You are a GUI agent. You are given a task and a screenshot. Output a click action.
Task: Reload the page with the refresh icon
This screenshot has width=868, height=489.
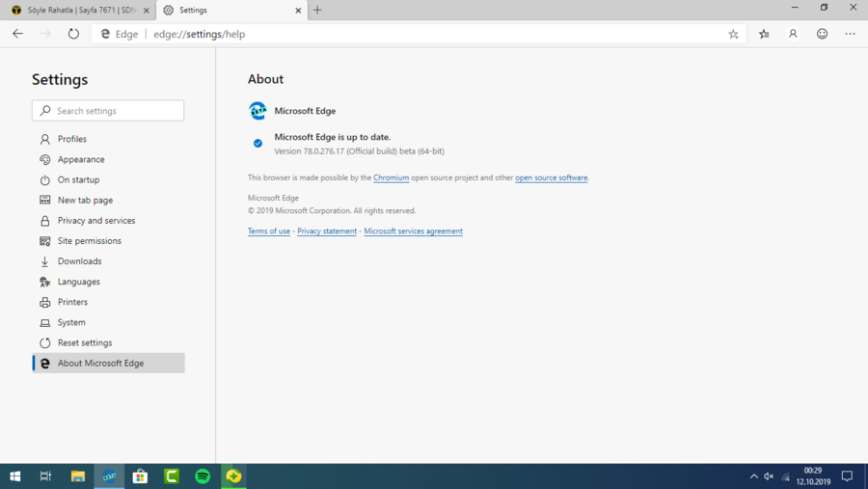click(x=73, y=34)
